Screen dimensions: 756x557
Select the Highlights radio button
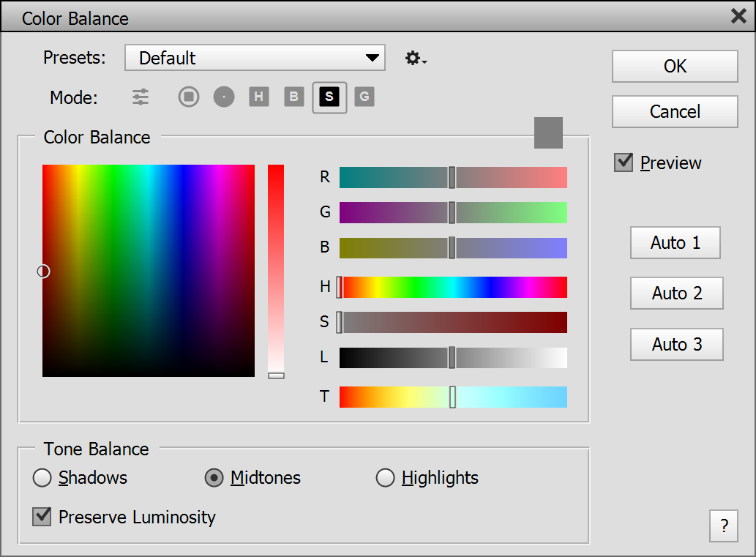pos(385,478)
